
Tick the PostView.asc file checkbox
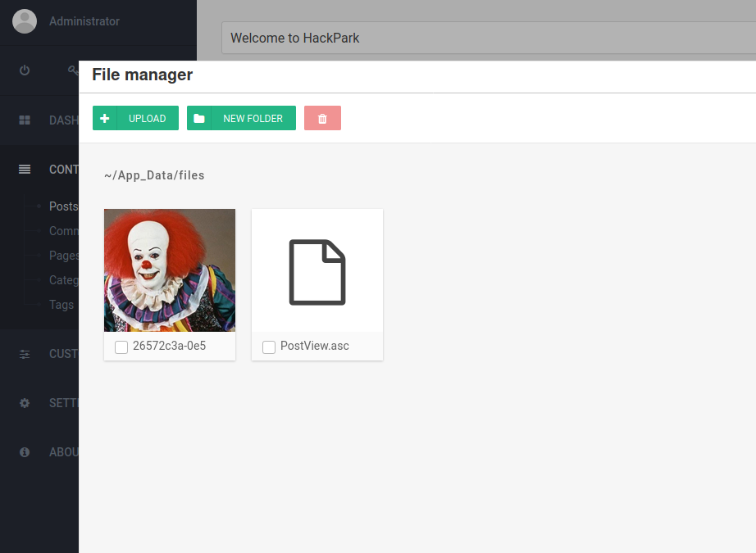(x=269, y=347)
